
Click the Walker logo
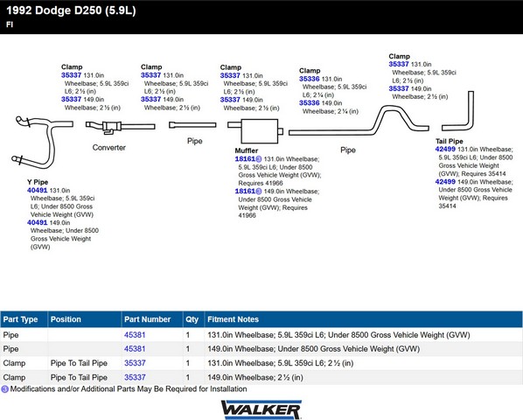[261, 409]
